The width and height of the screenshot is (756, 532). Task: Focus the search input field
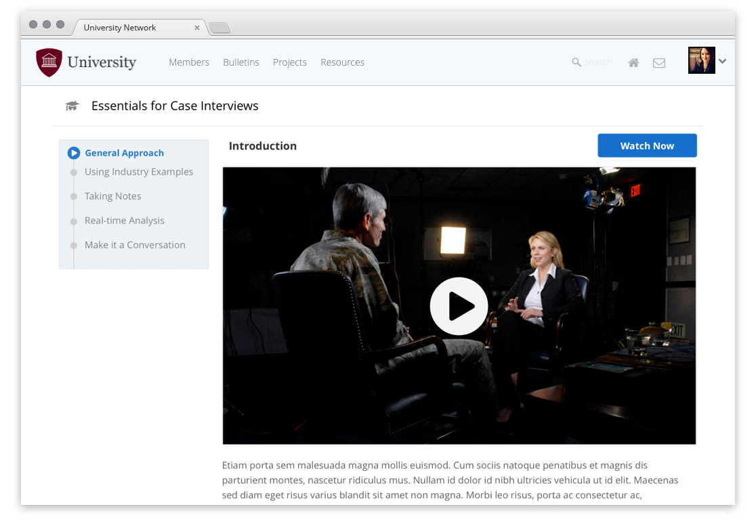[x=598, y=62]
